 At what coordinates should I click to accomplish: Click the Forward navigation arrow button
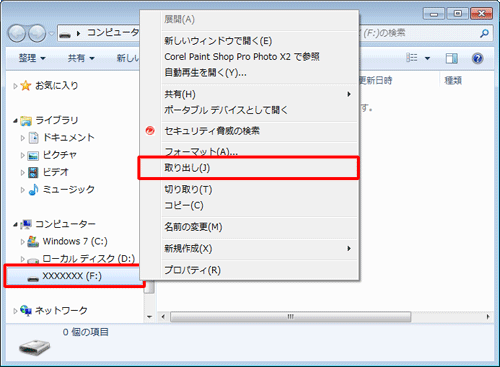37,33
